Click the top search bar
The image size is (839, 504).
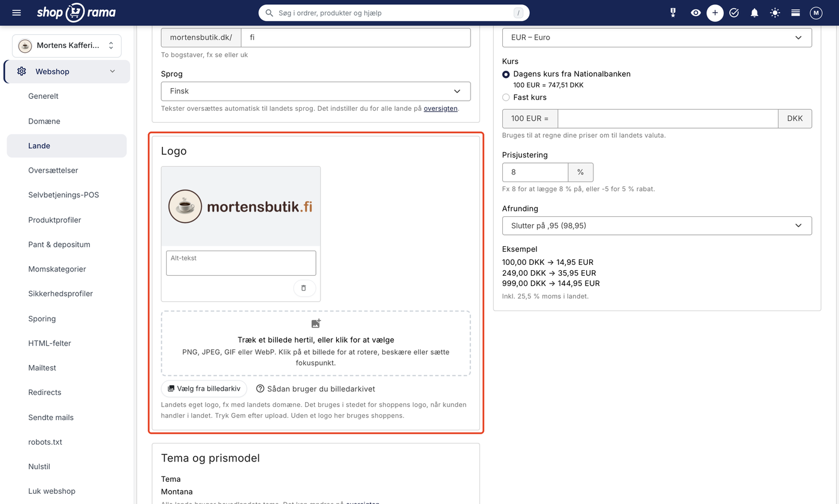(394, 13)
